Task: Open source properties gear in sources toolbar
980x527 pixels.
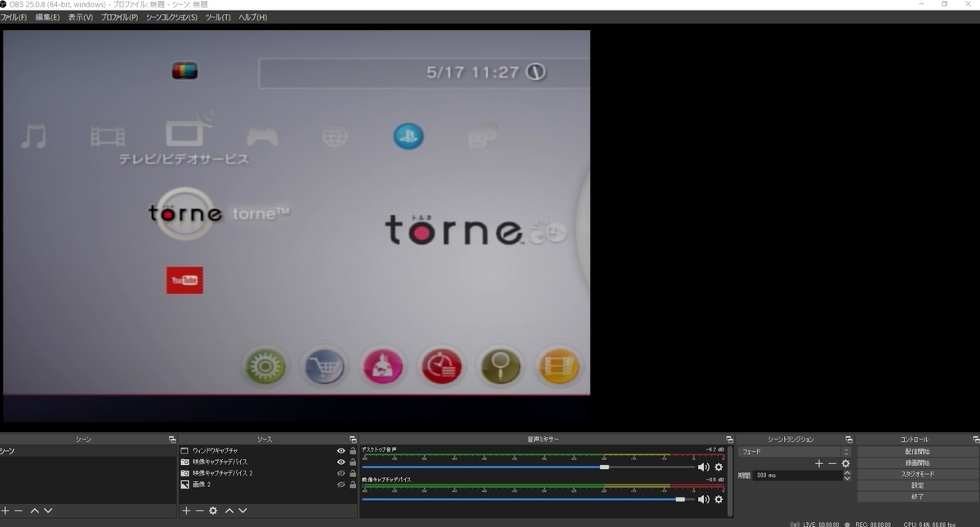Action: click(213, 511)
